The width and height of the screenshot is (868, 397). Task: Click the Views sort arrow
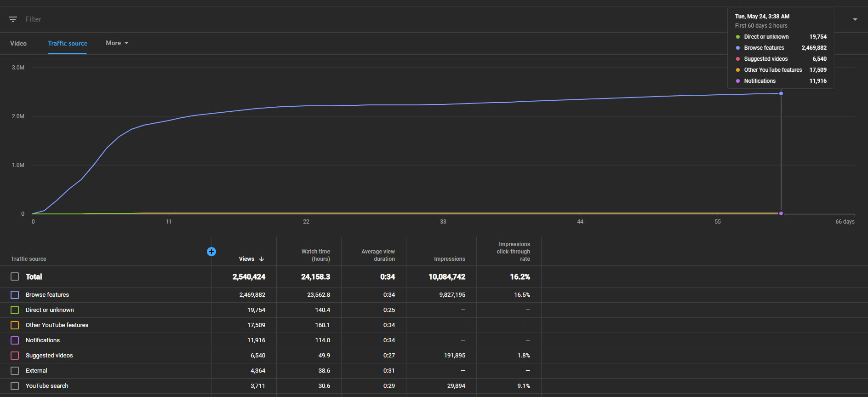coord(262,259)
